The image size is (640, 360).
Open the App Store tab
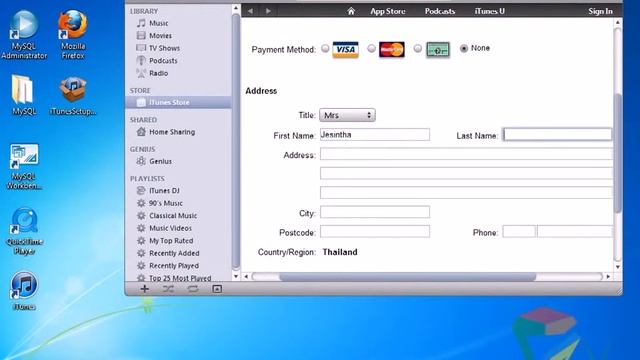(388, 11)
